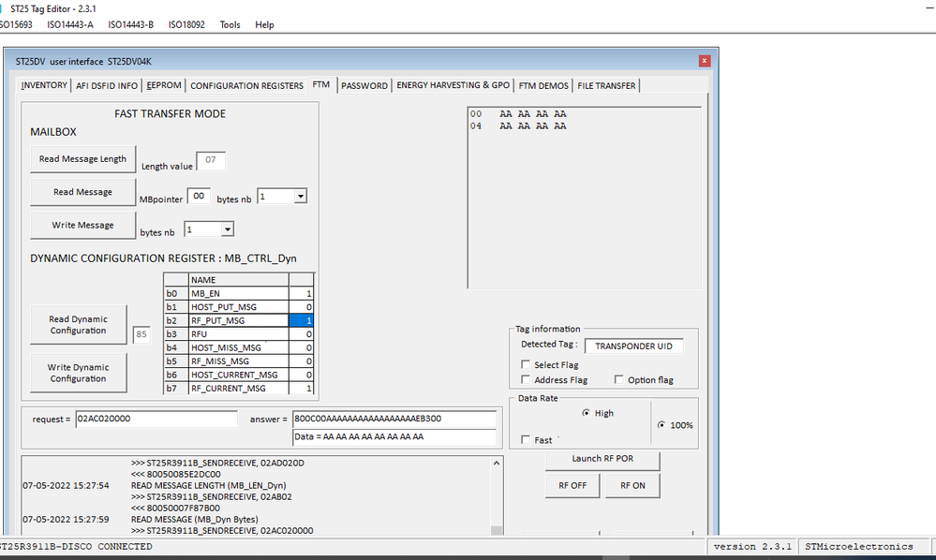Open the Help menu
Viewport: 936px width, 560px height.
tap(264, 24)
